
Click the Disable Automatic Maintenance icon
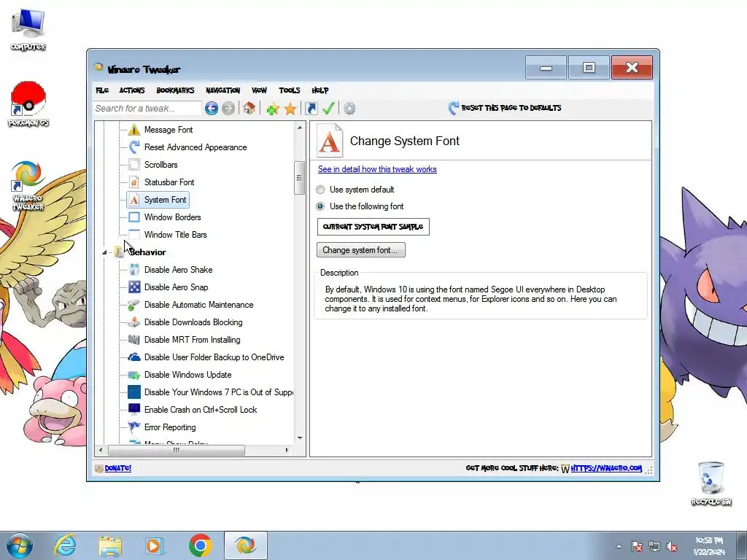(x=134, y=305)
